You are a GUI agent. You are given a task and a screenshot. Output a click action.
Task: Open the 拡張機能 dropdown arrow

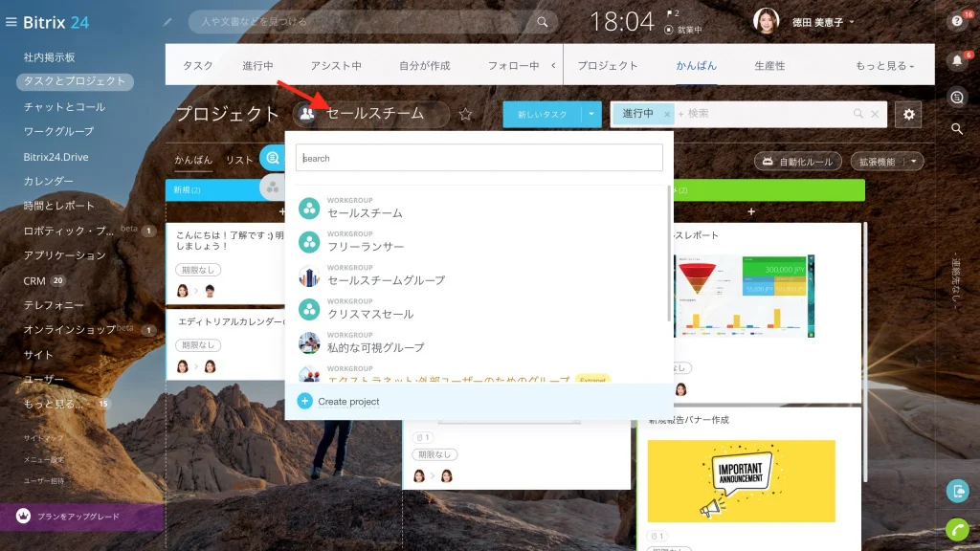[913, 162]
